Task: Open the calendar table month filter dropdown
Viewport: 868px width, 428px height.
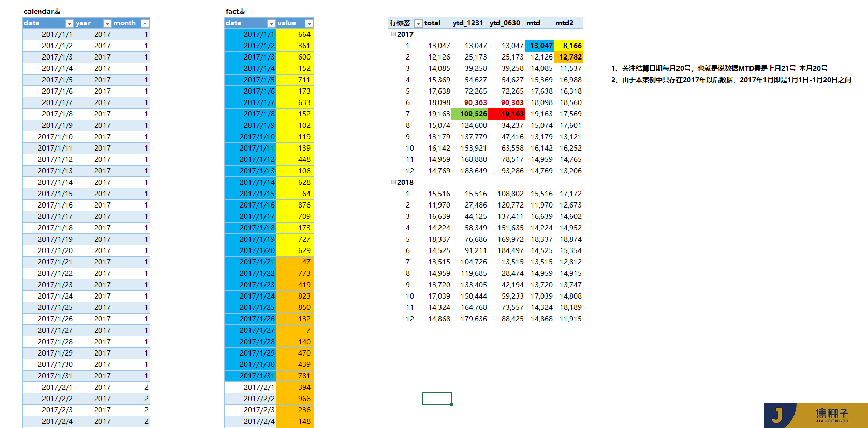Action: point(145,23)
